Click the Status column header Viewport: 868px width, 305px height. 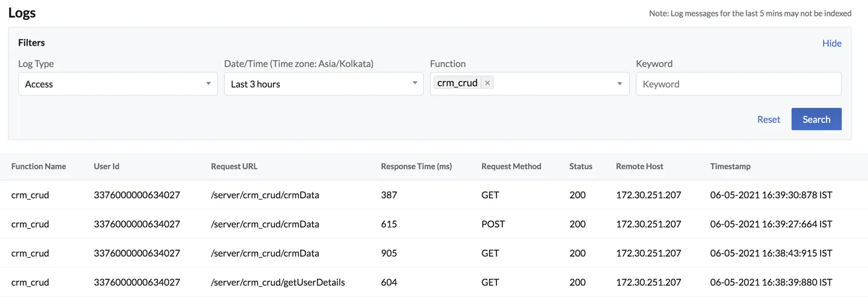581,166
